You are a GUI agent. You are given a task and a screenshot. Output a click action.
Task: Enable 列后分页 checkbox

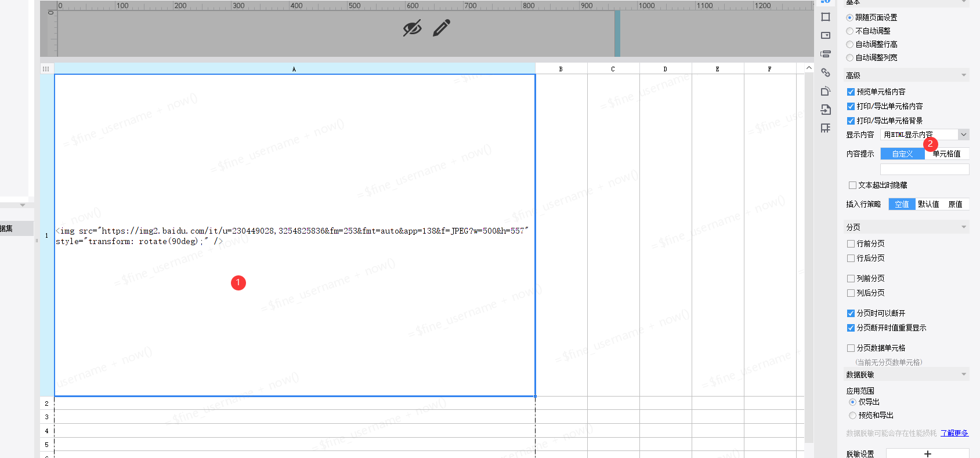pyautogui.click(x=851, y=293)
